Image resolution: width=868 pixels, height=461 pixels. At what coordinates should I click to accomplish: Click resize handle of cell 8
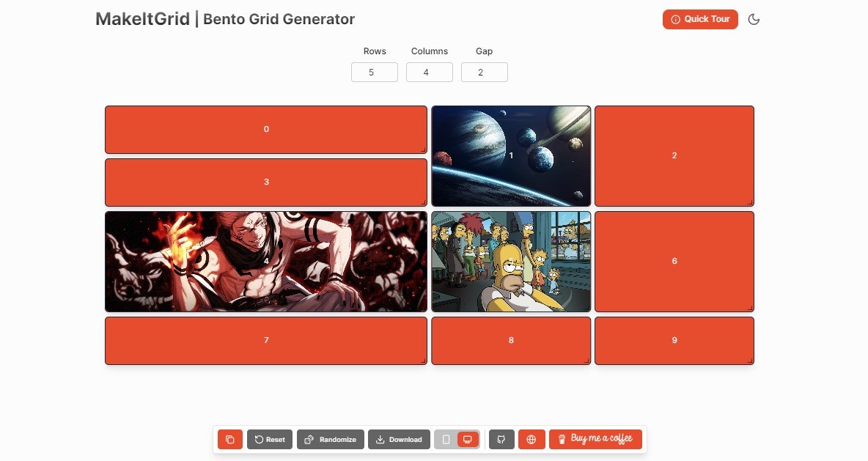pyautogui.click(x=586, y=361)
